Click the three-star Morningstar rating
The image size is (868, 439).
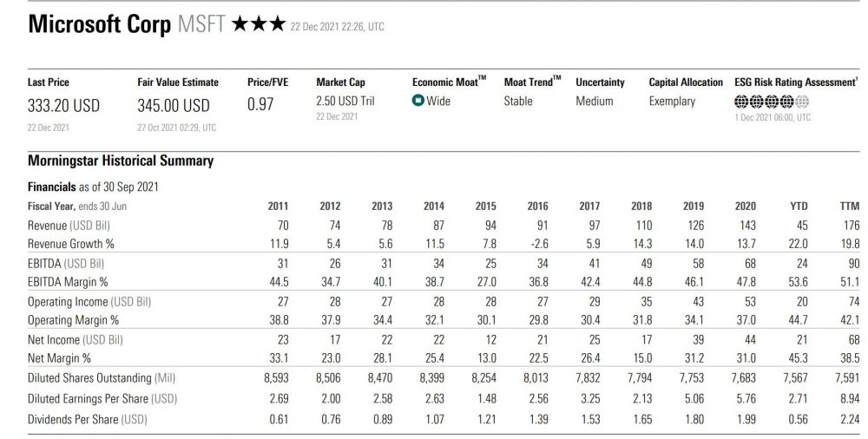258,24
